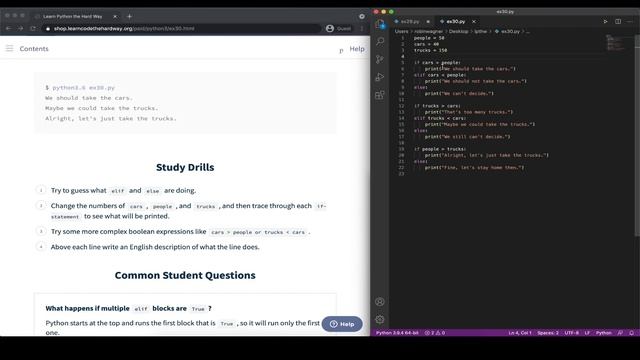
Task: Switch to the ex29.py editor tab
Action: click(410, 21)
